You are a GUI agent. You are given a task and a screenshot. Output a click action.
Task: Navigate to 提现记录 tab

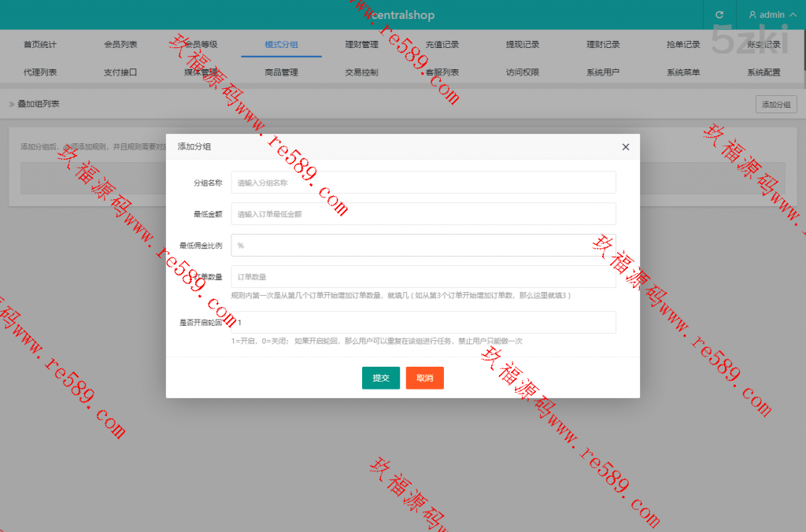[x=523, y=45]
